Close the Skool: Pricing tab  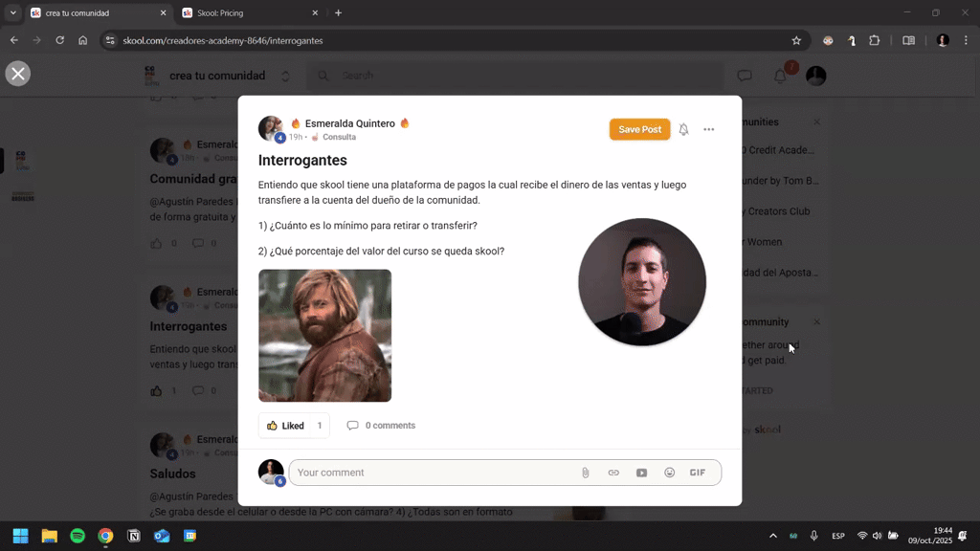(315, 12)
